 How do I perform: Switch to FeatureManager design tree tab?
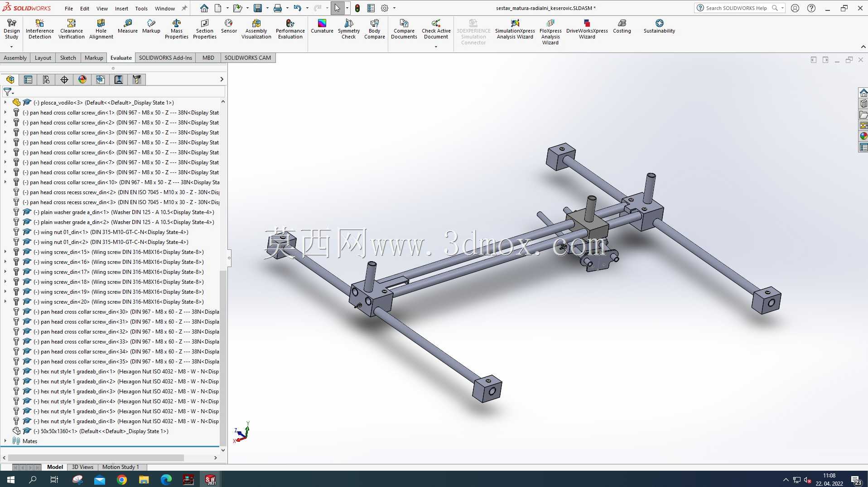tap(10, 80)
